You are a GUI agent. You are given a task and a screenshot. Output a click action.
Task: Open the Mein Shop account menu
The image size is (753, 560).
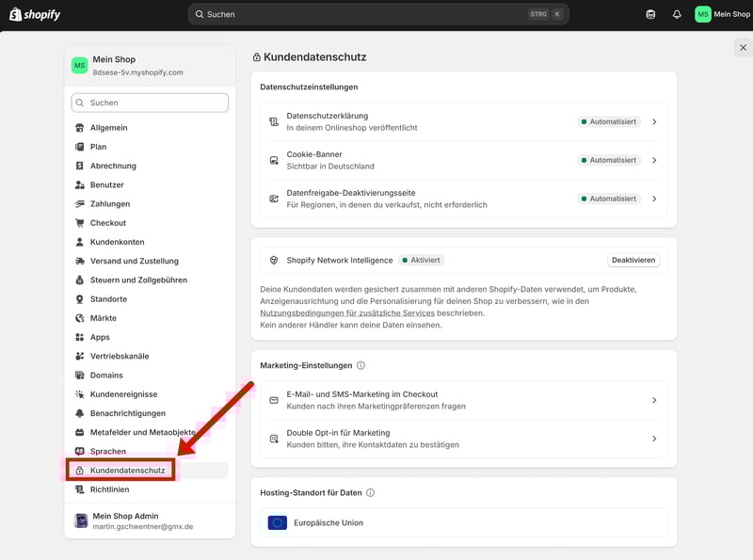pos(722,14)
